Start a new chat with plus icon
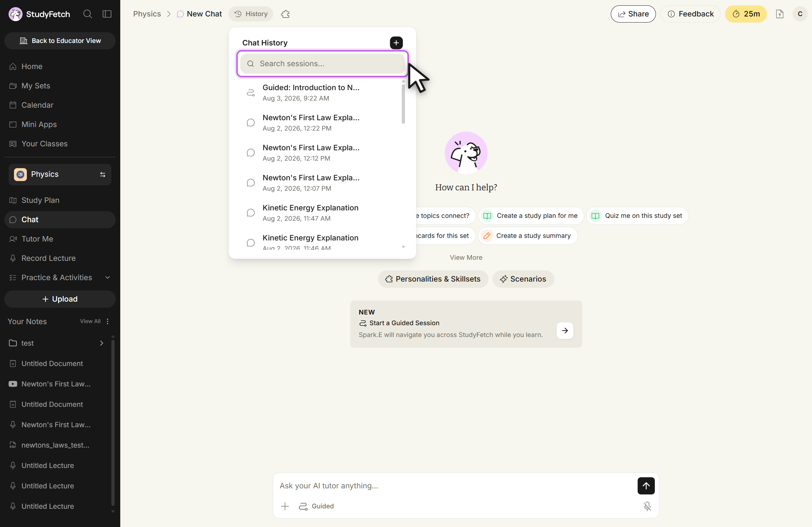The height and width of the screenshot is (527, 812). coord(396,43)
